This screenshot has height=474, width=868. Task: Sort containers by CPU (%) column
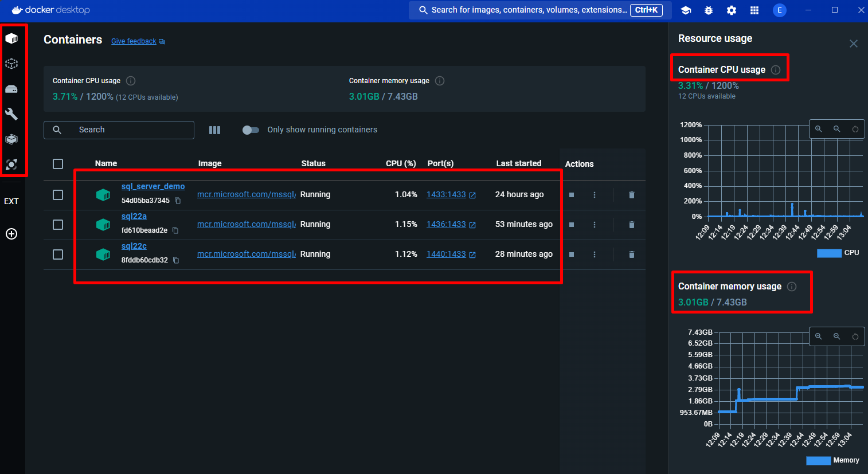coord(401,163)
